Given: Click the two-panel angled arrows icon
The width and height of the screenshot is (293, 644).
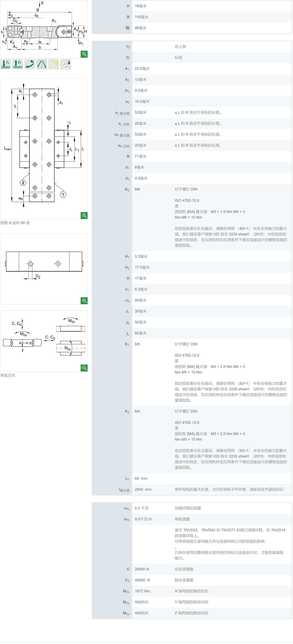Looking at the screenshot, I should click(41, 64).
